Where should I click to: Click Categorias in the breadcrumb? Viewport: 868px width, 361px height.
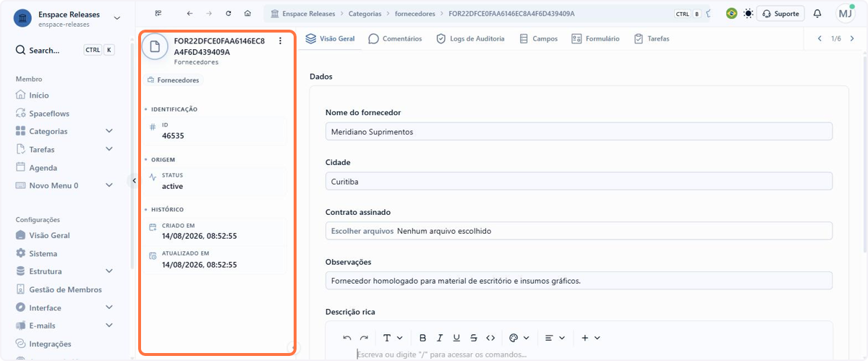365,14
